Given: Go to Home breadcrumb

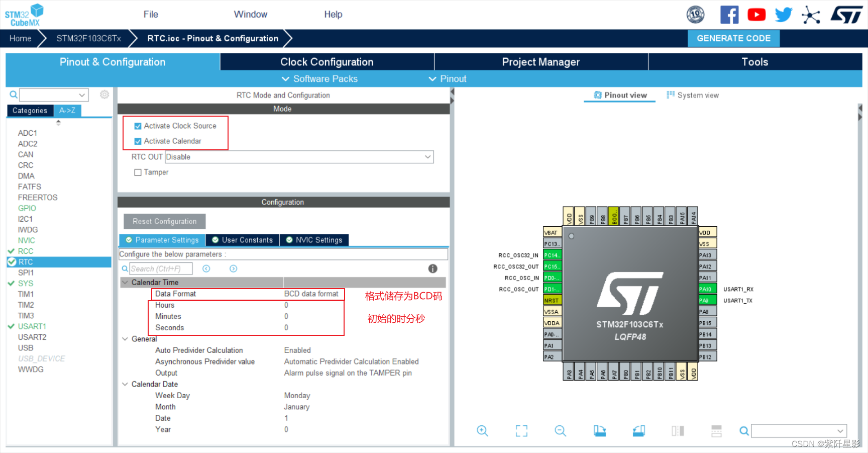Looking at the screenshot, I should coord(20,38).
